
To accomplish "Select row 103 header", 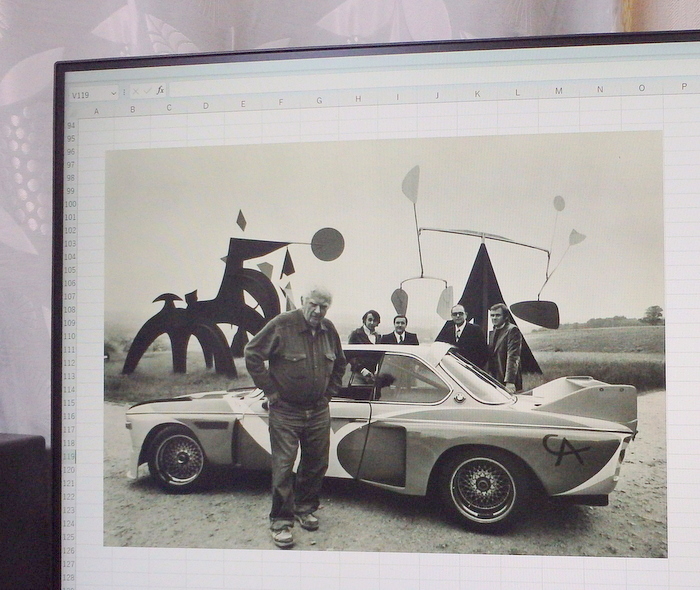I will tap(71, 244).
